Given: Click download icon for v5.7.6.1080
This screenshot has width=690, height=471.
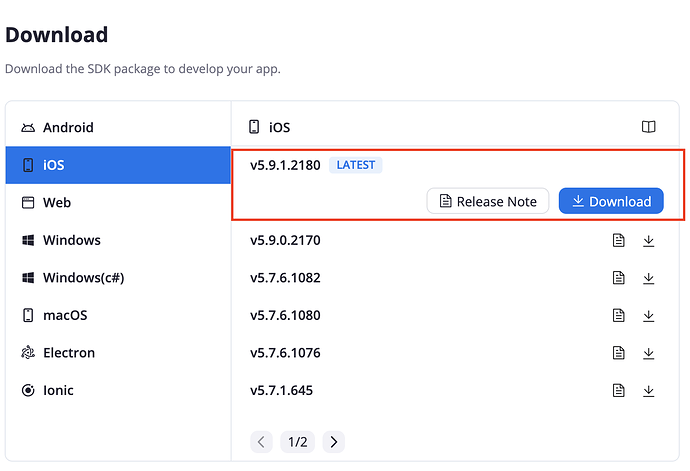Looking at the screenshot, I should (648, 315).
